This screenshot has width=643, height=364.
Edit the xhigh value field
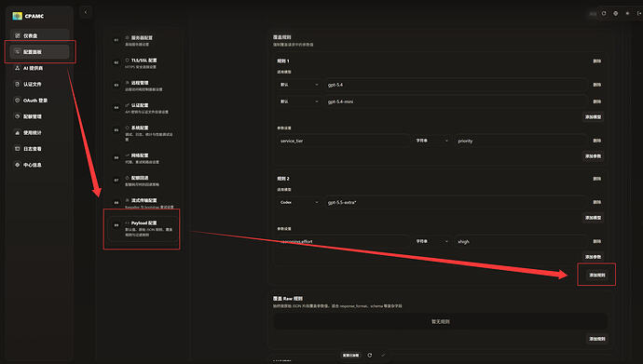520,241
